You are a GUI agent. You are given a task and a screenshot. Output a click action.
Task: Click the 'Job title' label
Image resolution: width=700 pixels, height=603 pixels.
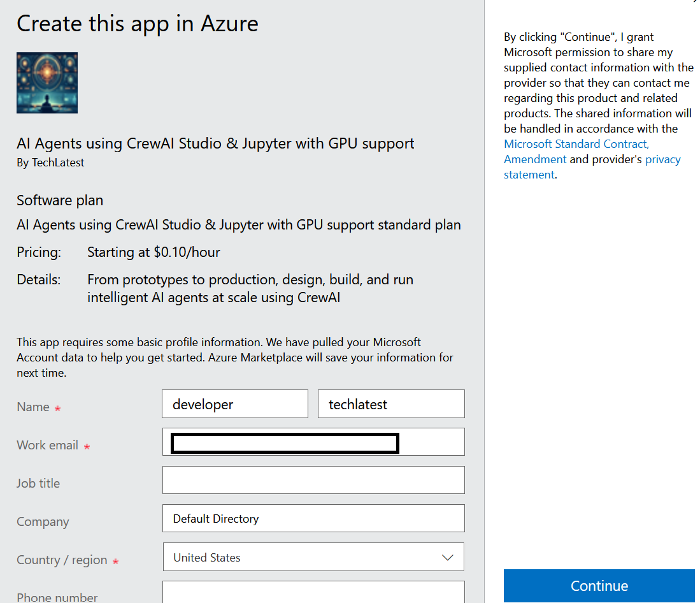pyautogui.click(x=38, y=483)
